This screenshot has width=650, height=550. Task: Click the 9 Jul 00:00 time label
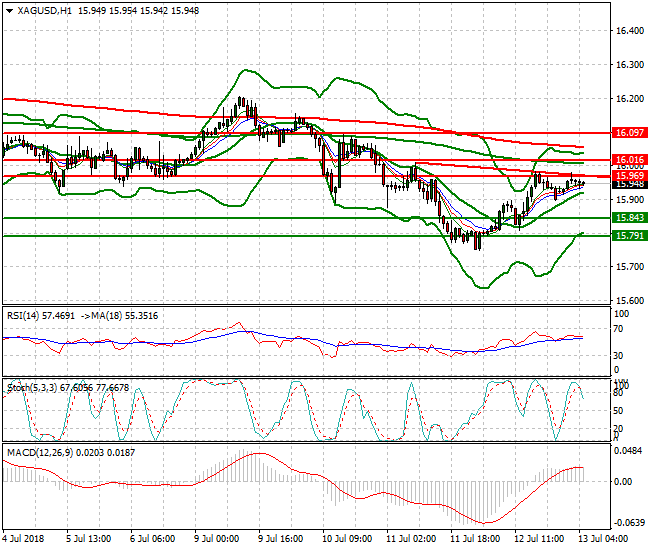[217, 539]
